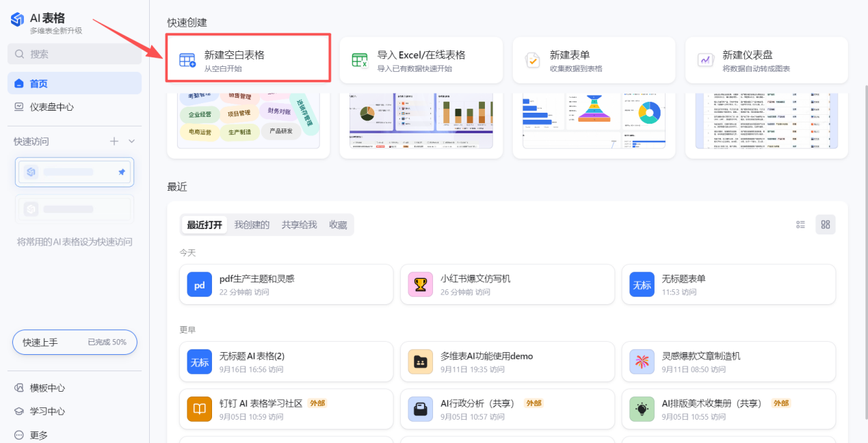Switch to the 我创建的 tab
The image size is (868, 443).
252,224
